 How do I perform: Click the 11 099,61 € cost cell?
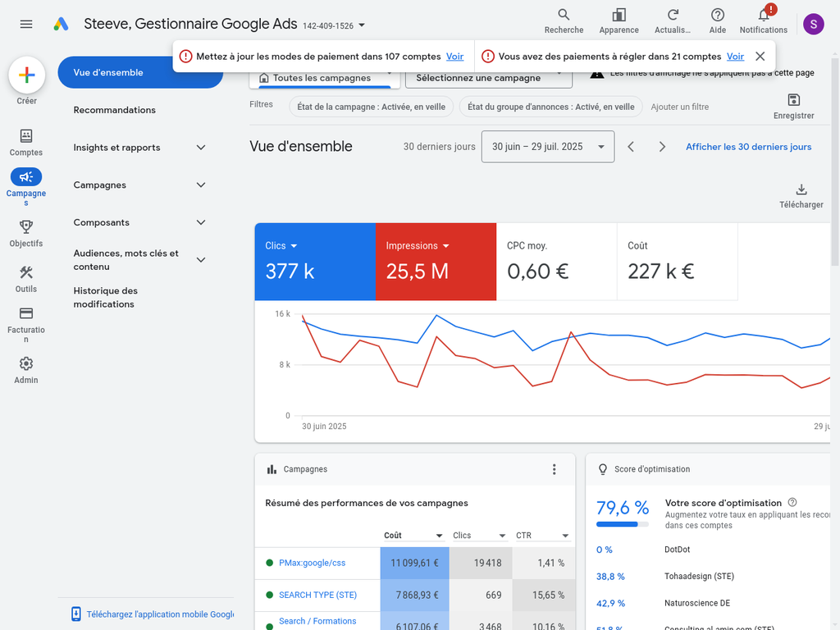414,563
